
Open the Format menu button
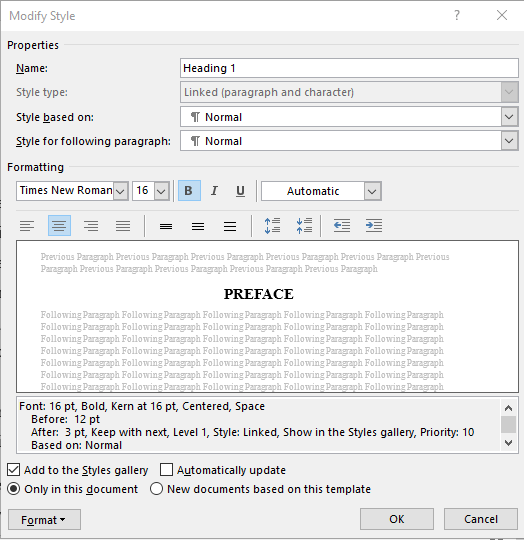[44, 519]
